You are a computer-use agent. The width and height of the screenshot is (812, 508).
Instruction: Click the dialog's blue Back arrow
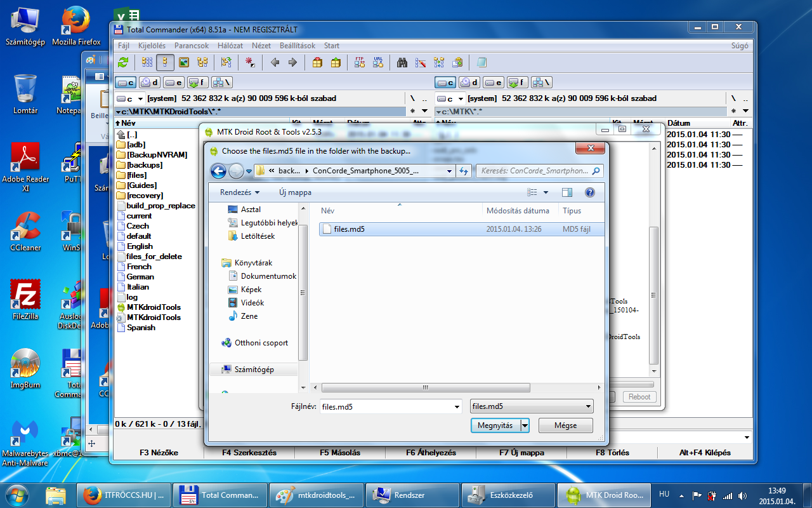pyautogui.click(x=218, y=171)
